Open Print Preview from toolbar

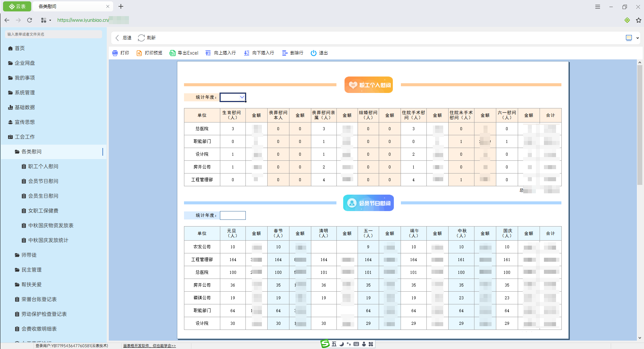click(149, 53)
